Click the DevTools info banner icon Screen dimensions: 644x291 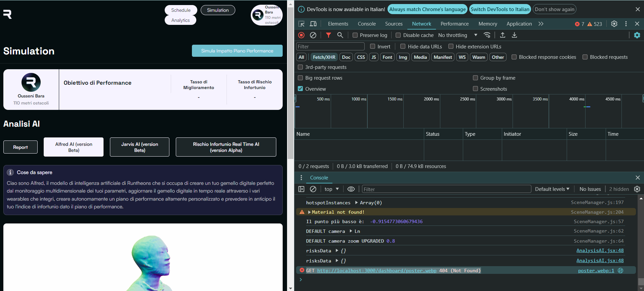(x=301, y=9)
